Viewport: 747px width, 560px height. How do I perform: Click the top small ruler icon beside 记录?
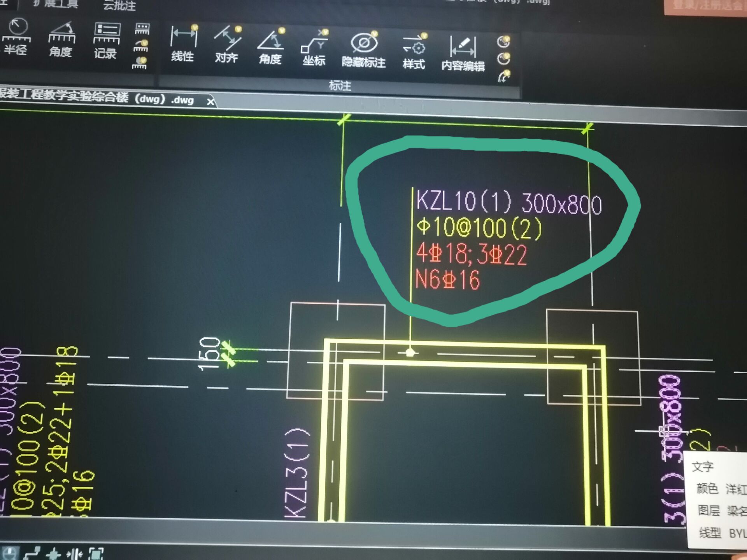coord(142,29)
